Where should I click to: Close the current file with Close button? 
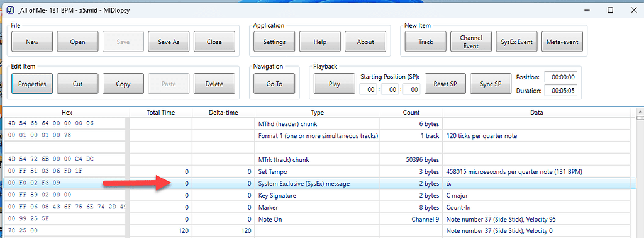[214, 42]
